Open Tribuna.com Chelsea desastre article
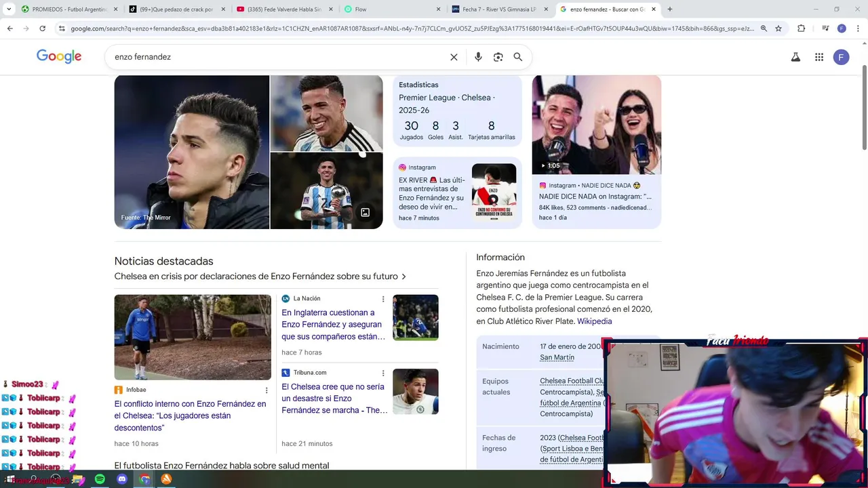 pos(334,399)
